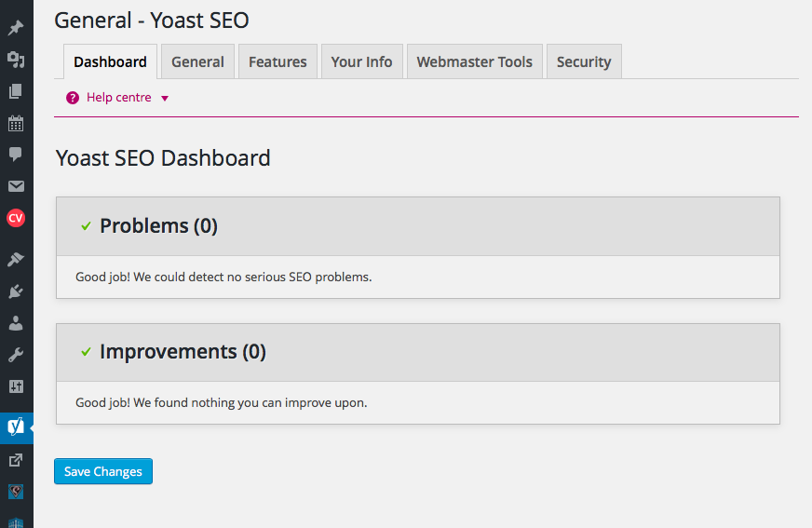Screen dimensions: 812x528
Task: Click the question mark Help centre icon
Action: pos(73,98)
